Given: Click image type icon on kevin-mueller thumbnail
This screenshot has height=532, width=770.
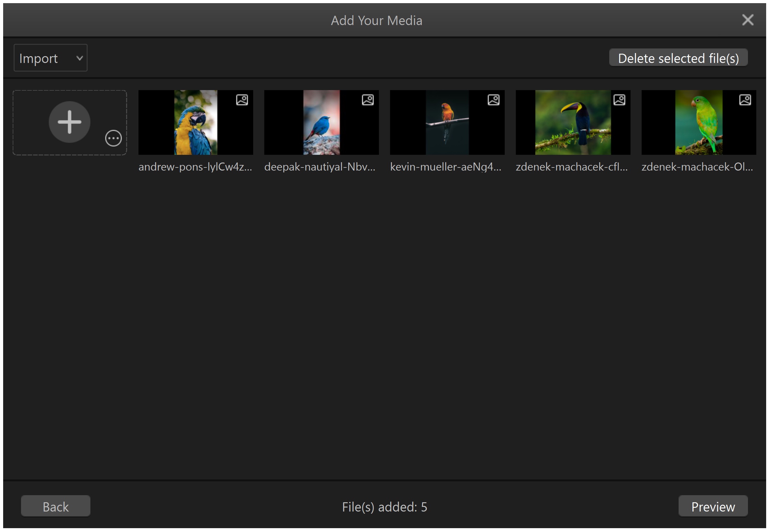Looking at the screenshot, I should [x=493, y=100].
